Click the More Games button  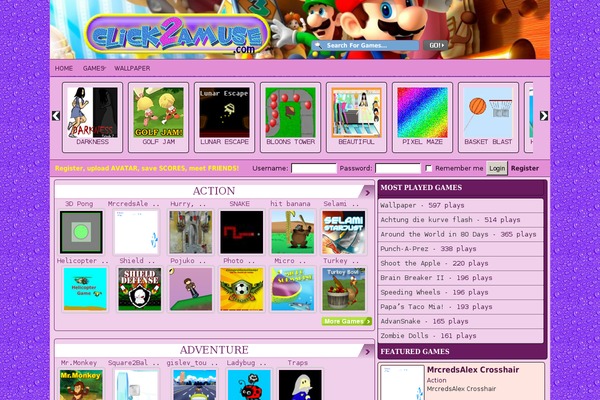coord(347,322)
